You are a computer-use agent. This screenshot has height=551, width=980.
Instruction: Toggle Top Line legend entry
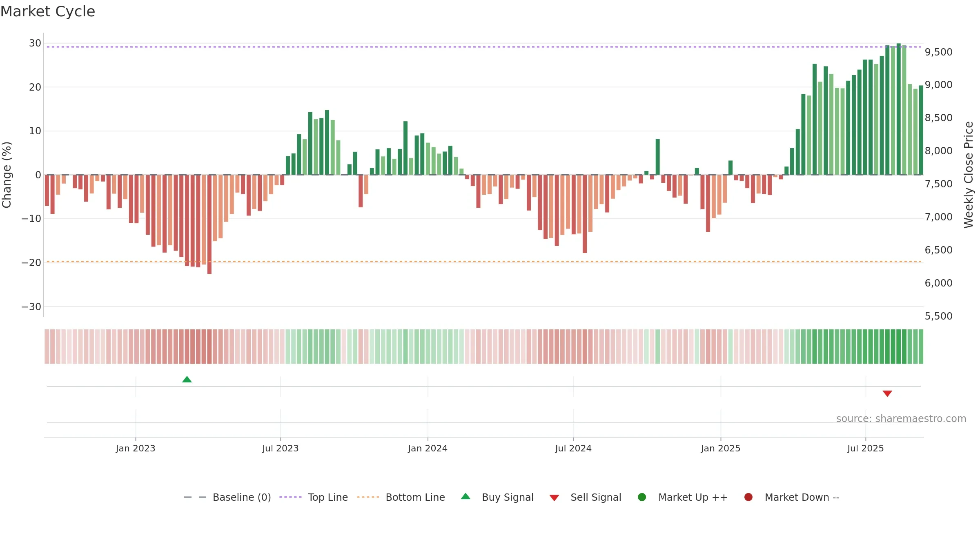click(x=314, y=497)
